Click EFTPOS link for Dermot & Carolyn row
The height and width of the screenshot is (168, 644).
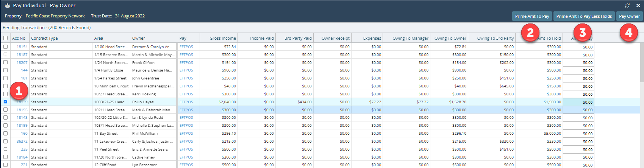tap(186, 47)
